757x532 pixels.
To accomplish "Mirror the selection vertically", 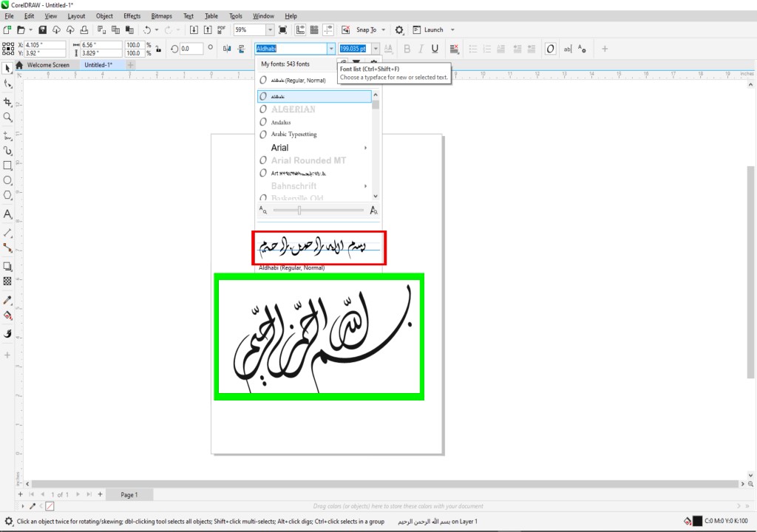I will [242, 49].
